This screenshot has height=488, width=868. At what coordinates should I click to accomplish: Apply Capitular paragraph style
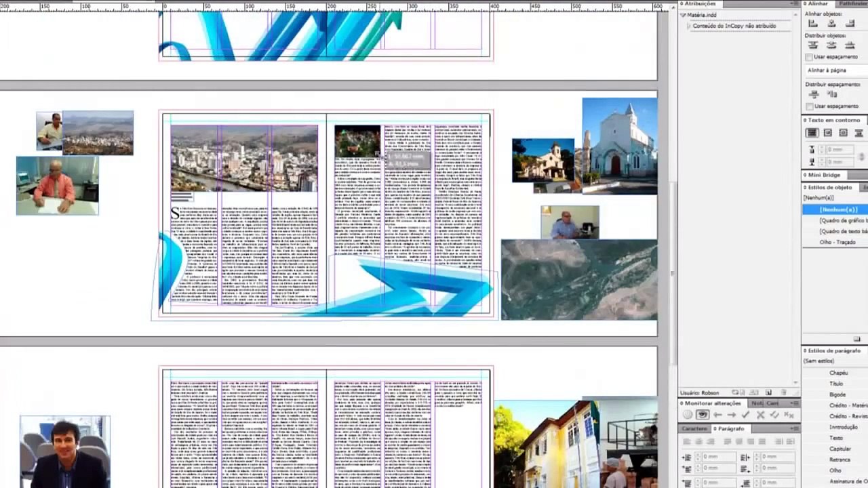(840, 449)
